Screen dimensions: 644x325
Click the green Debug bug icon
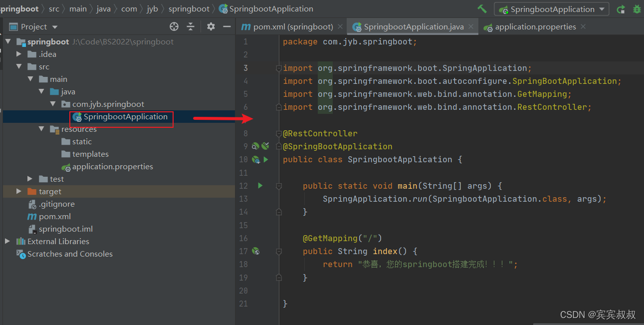point(637,9)
